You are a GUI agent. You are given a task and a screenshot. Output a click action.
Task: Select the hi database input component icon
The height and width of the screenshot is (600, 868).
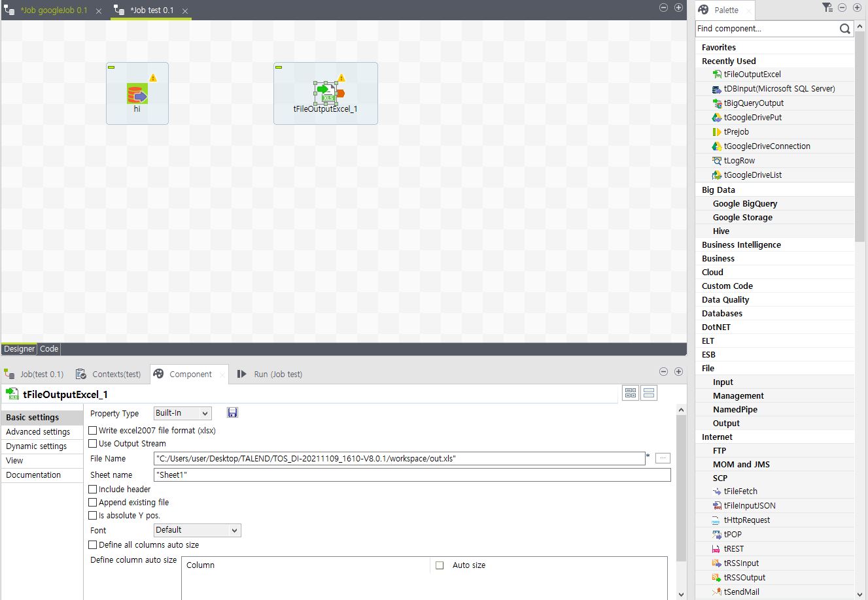point(137,93)
